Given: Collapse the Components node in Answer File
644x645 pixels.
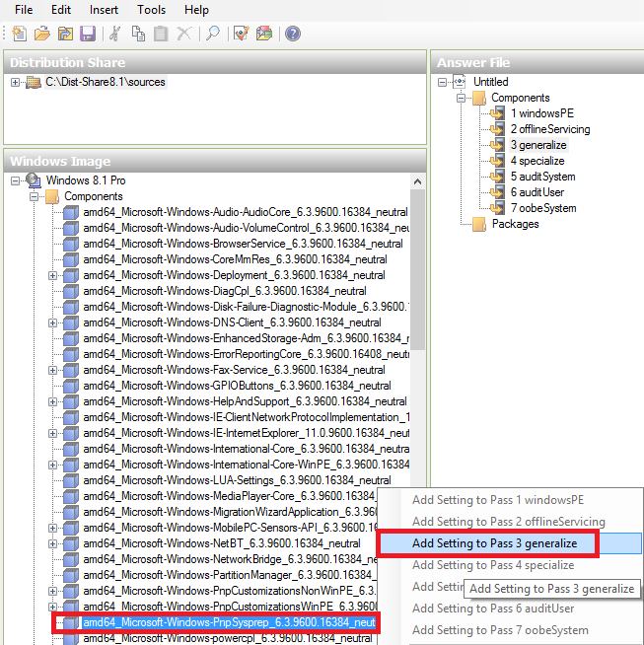Looking at the screenshot, I should pyautogui.click(x=461, y=98).
